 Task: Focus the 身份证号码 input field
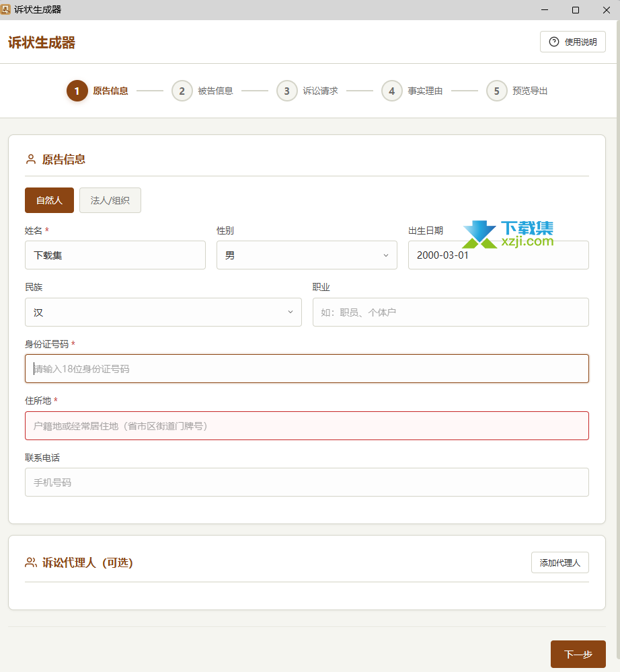(307, 369)
